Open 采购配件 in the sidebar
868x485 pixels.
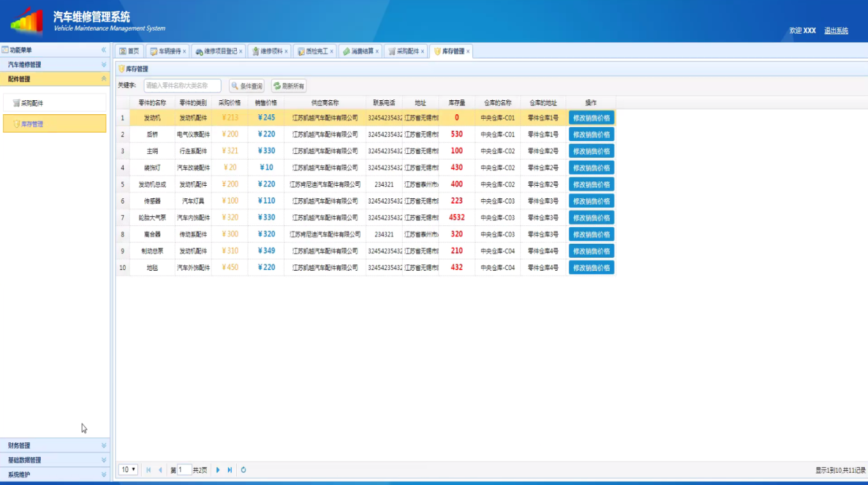[x=55, y=103]
